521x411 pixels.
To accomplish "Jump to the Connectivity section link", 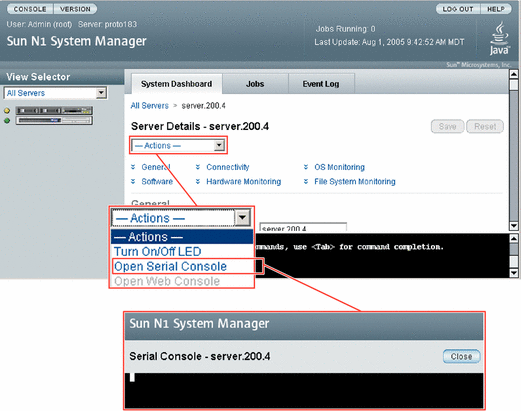I will (228, 167).
